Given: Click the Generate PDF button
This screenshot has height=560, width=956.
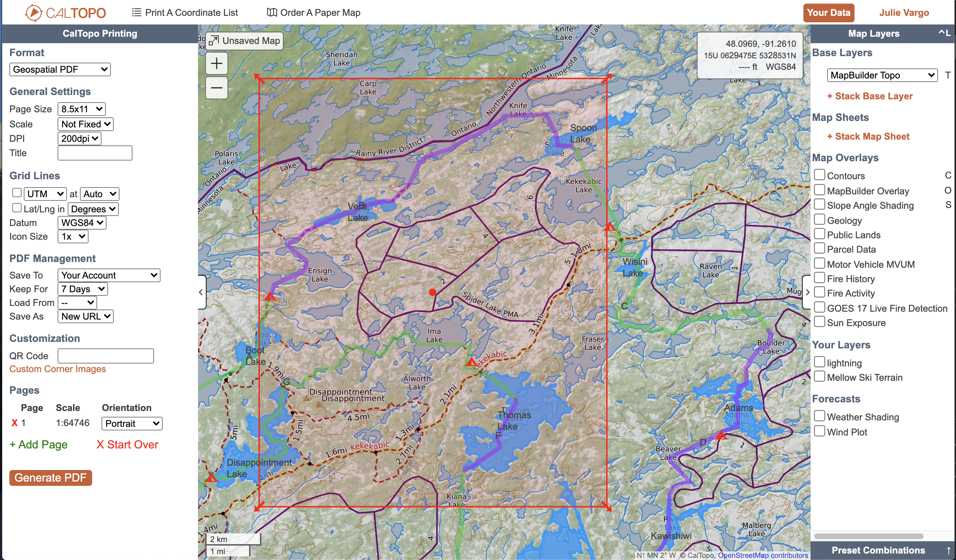Looking at the screenshot, I should pyautogui.click(x=51, y=478).
